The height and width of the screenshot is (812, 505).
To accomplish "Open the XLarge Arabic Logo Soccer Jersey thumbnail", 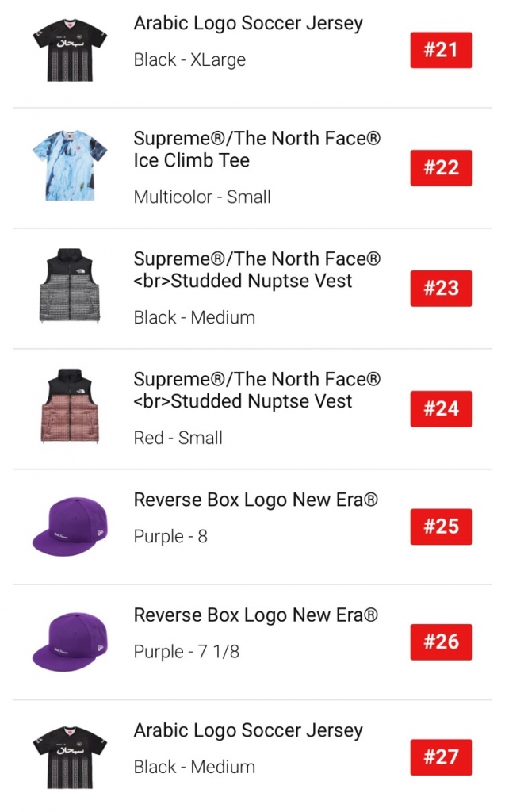I will tap(70, 50).
